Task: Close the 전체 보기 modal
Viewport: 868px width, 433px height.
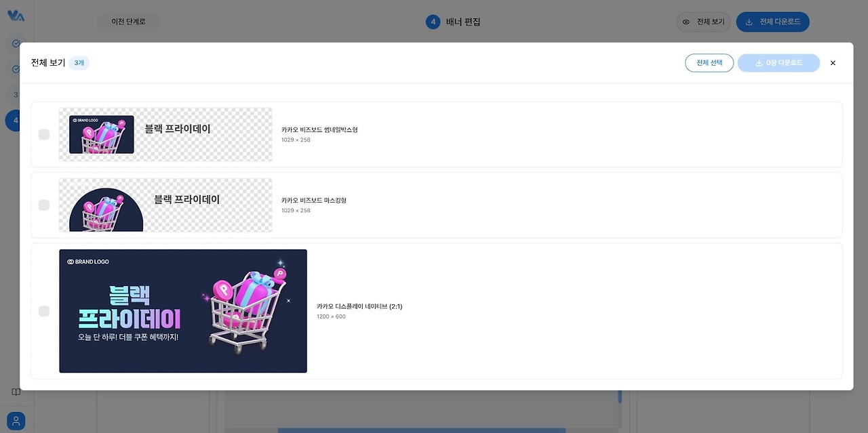Action: tap(833, 62)
